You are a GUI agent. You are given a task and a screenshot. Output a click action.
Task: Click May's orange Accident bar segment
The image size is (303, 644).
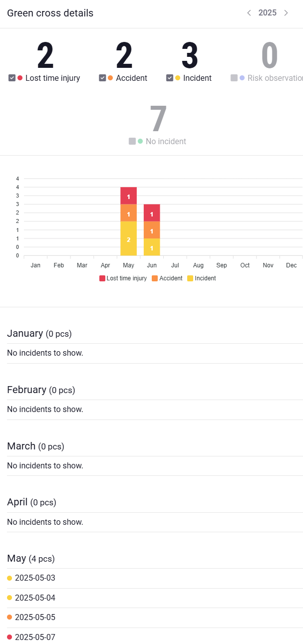pos(128,213)
